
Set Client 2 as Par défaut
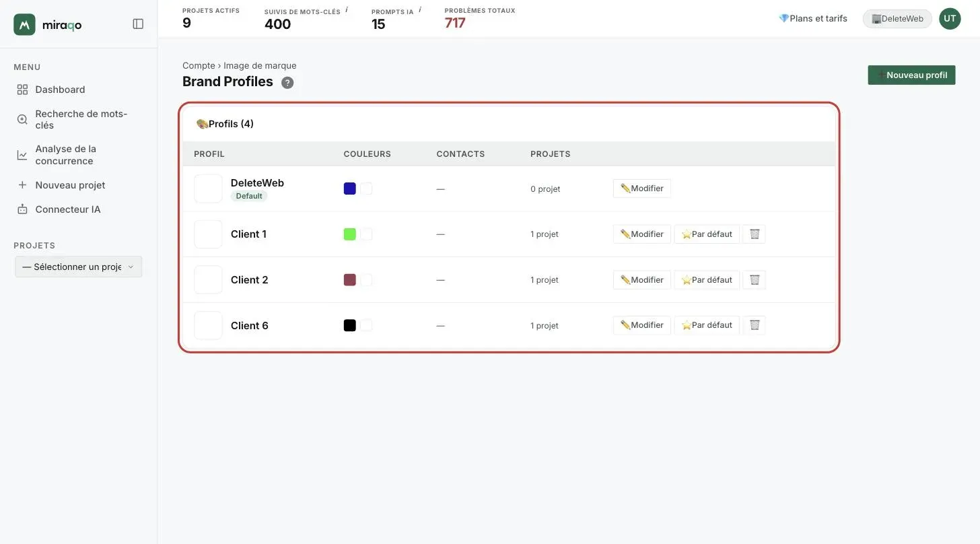coord(707,280)
